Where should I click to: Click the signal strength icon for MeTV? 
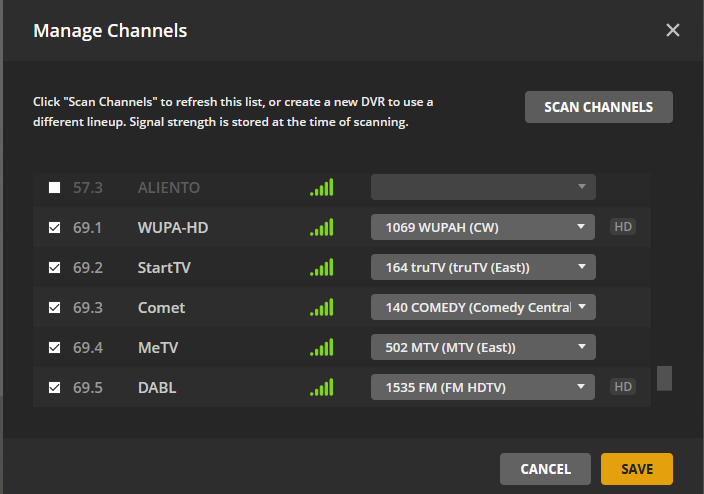pyautogui.click(x=321, y=347)
